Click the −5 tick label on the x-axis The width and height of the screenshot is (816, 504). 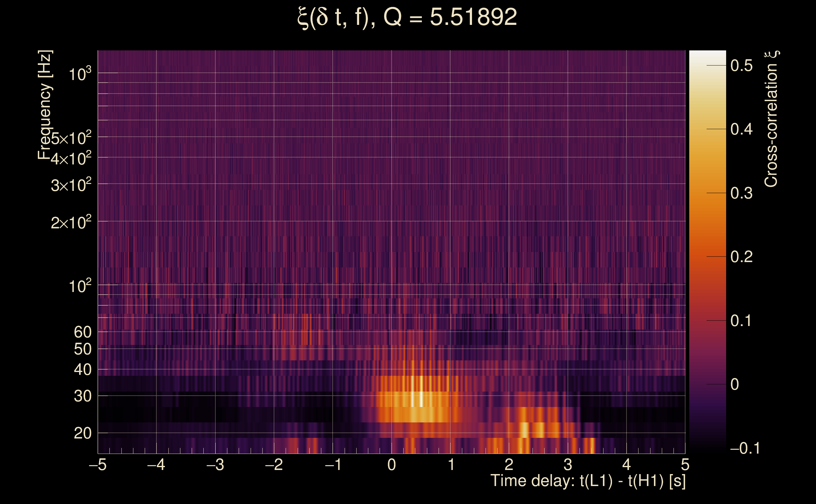[98, 465]
